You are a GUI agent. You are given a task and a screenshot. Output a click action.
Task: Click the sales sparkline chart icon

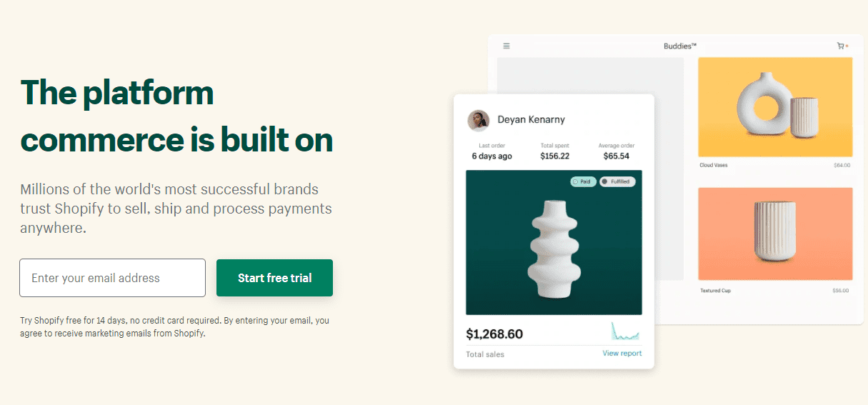pyautogui.click(x=625, y=331)
